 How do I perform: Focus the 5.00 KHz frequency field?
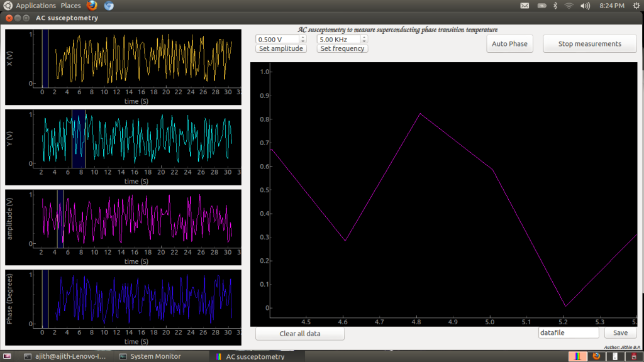[339, 40]
